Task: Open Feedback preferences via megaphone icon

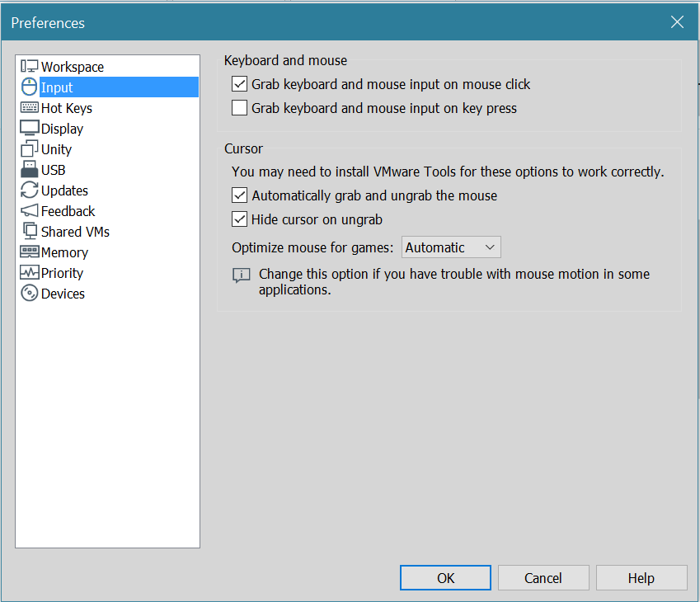Action: [30, 211]
